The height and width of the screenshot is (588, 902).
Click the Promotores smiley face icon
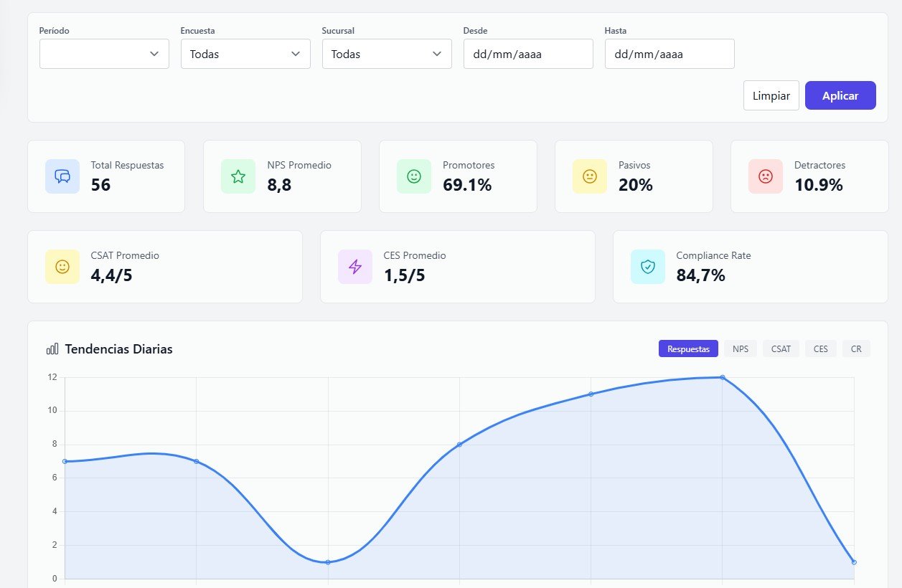point(414,176)
